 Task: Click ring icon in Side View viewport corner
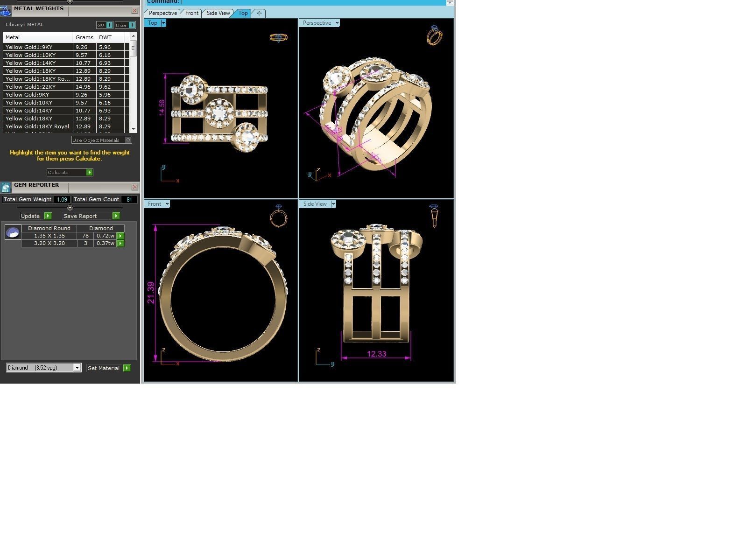click(x=434, y=216)
